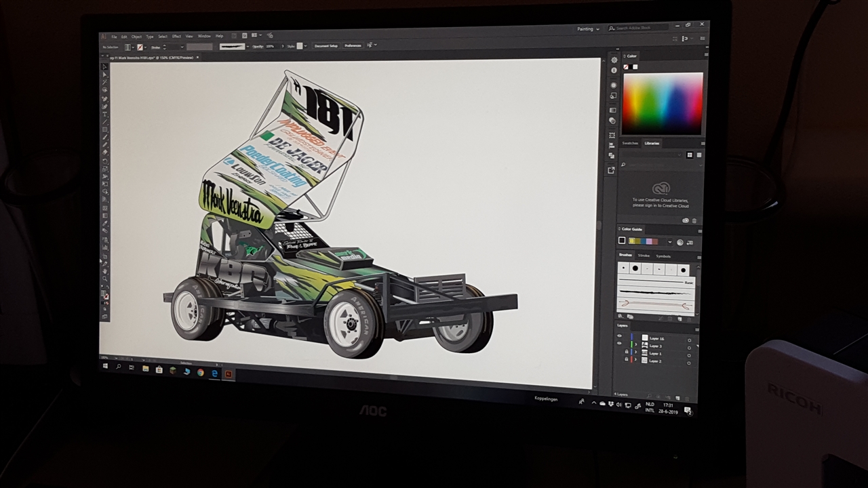Close the Mark Veenstra H181.eps document tab
This screenshot has height=488, width=868.
(197, 57)
